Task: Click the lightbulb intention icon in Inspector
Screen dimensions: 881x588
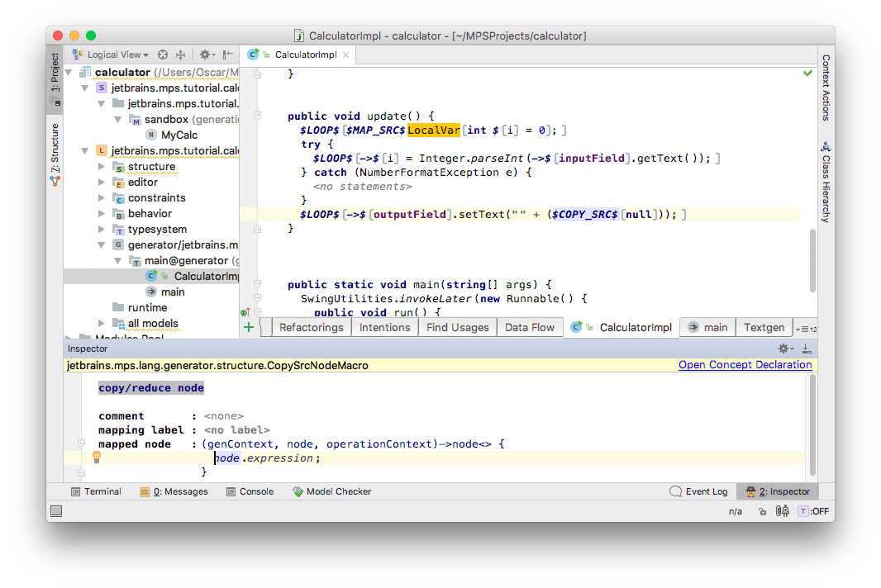Action: coord(97,457)
